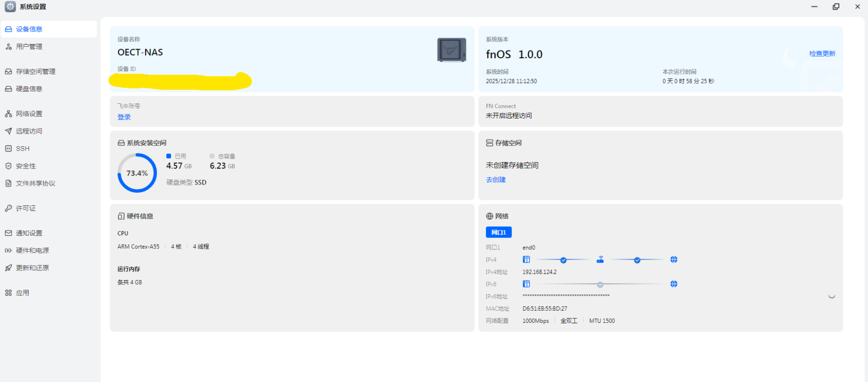Image resolution: width=868 pixels, height=382 pixels.
Task: Open 应用 in the sidebar
Action: click(49, 293)
